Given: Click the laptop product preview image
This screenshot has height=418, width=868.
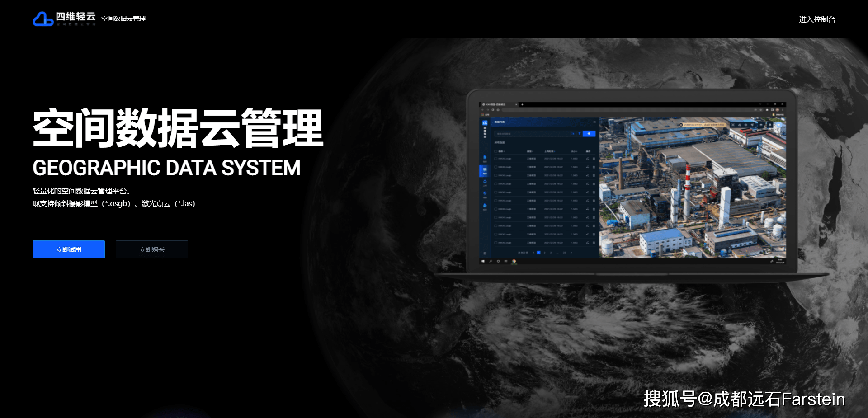Looking at the screenshot, I should click(632, 185).
